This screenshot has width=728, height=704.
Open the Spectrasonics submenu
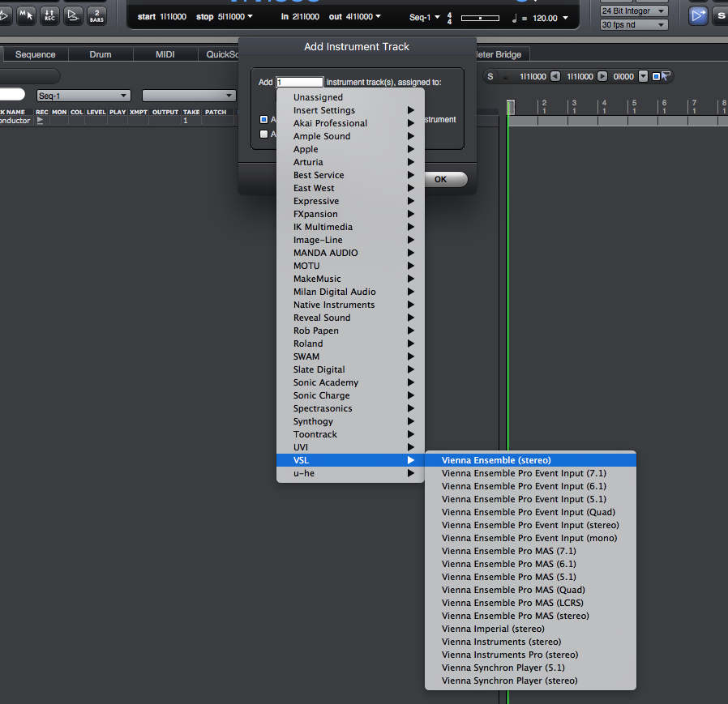click(x=350, y=408)
